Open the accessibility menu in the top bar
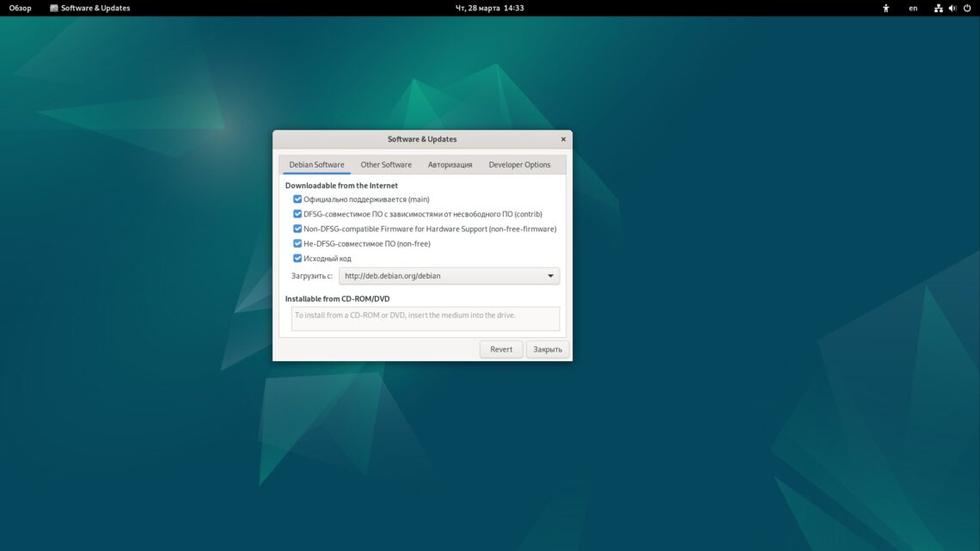Screen dimensions: 980x551 click(x=886, y=8)
